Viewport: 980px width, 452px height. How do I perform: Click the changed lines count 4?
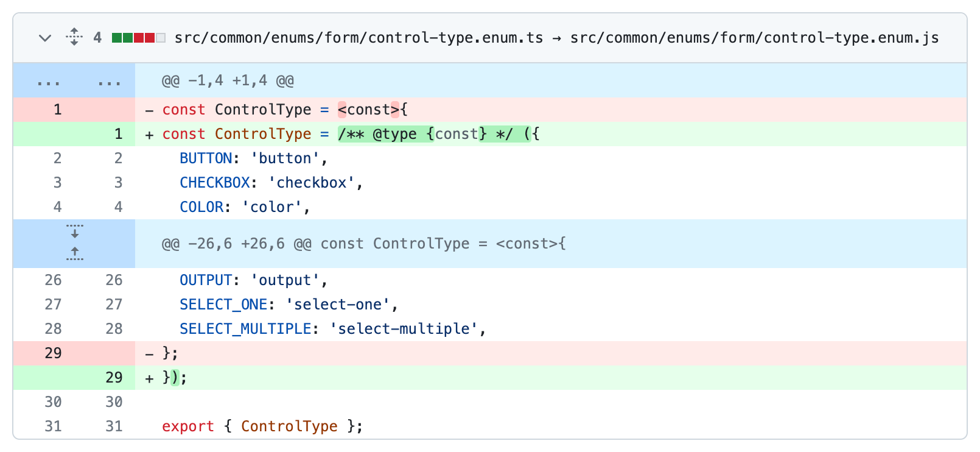pyautogui.click(x=97, y=38)
